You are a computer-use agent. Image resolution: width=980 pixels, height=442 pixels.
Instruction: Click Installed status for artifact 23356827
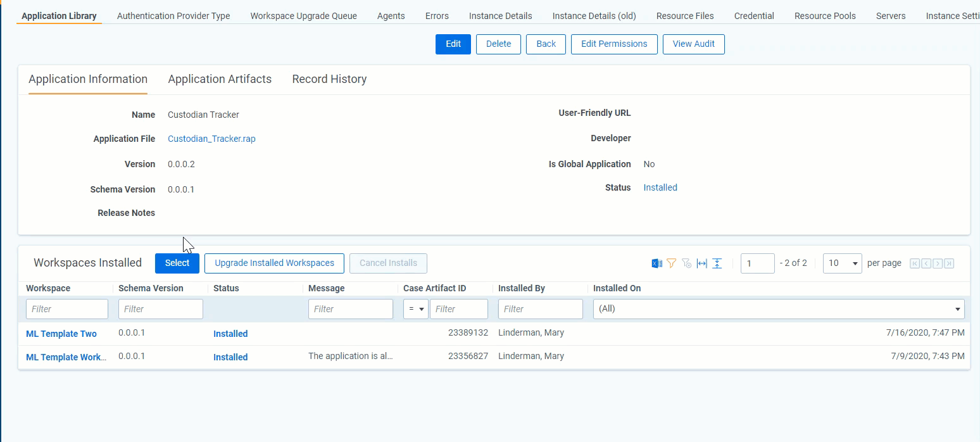230,357
